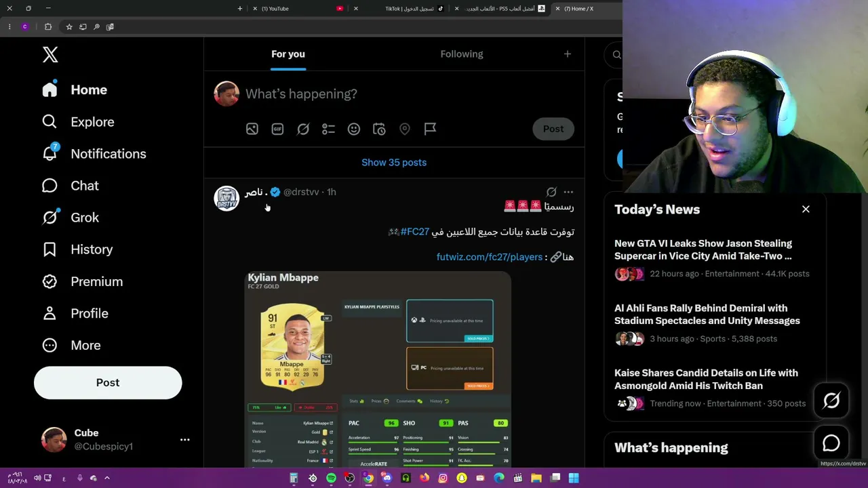Close the Today's News panel
The image size is (868, 488).
pos(806,209)
